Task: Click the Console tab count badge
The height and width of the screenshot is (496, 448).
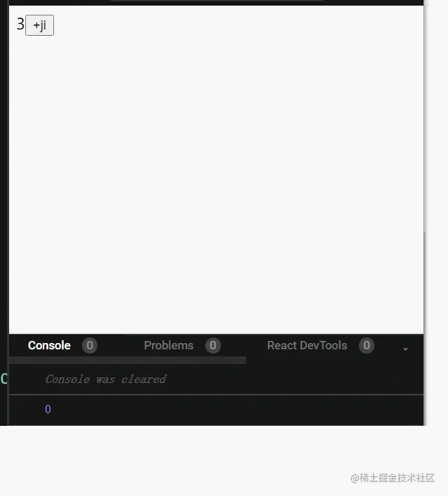Action: coord(90,345)
